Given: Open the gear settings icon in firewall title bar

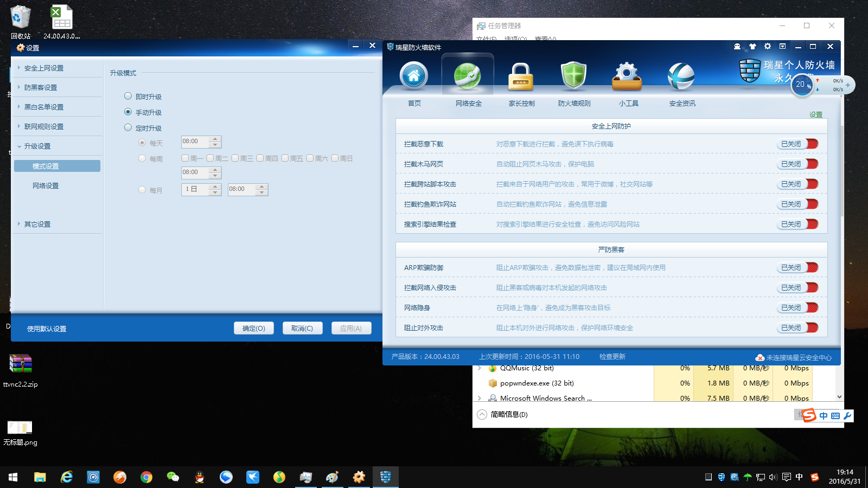Looking at the screenshot, I should [768, 47].
